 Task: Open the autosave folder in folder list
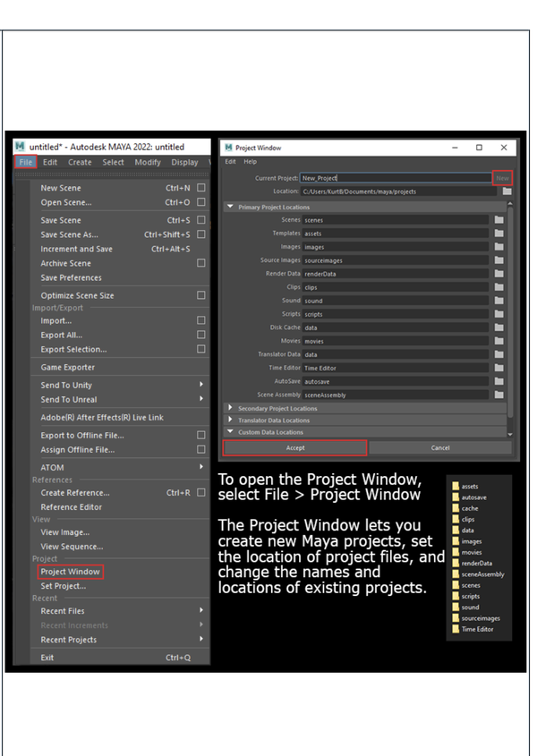coord(470,497)
